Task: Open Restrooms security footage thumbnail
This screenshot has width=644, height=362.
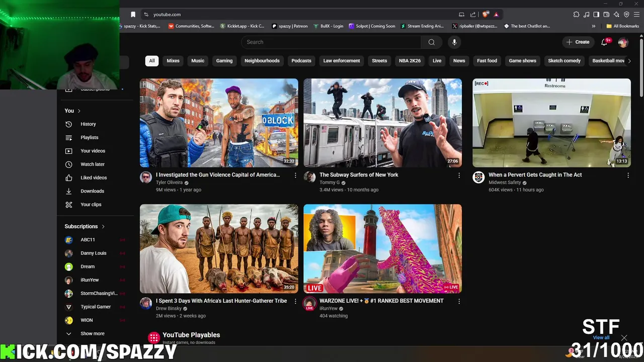Action: tap(551, 123)
